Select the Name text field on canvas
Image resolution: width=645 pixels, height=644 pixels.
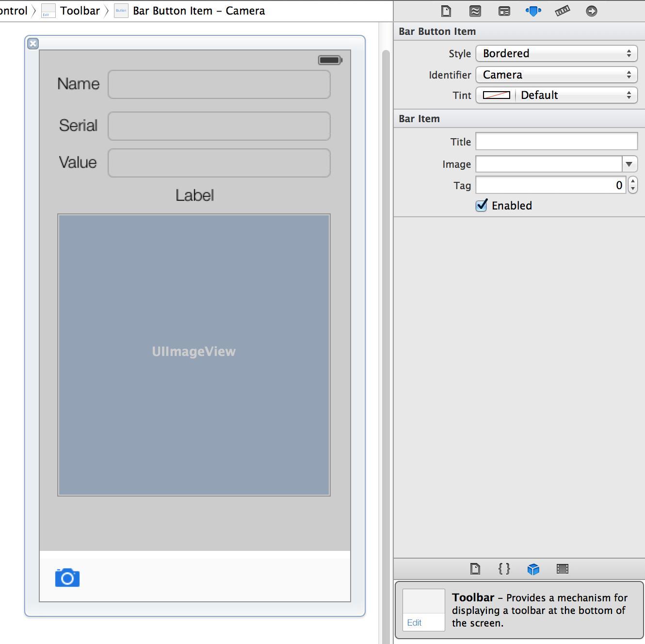click(219, 84)
